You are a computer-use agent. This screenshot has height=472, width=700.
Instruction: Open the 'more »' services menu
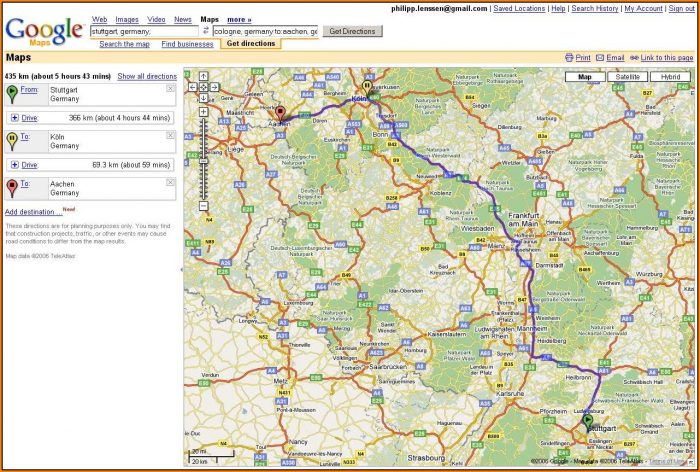pos(239,19)
